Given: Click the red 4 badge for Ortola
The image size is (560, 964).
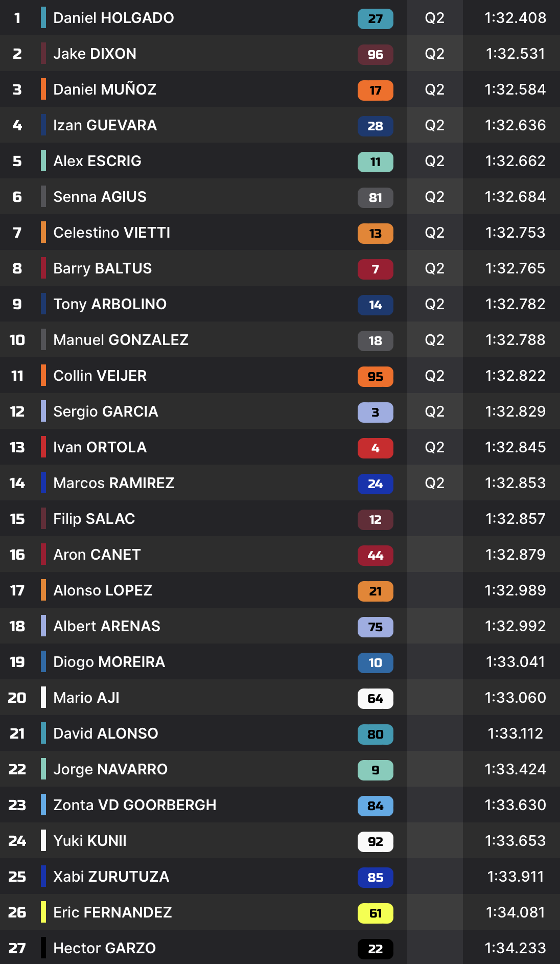Looking at the screenshot, I should click(375, 448).
